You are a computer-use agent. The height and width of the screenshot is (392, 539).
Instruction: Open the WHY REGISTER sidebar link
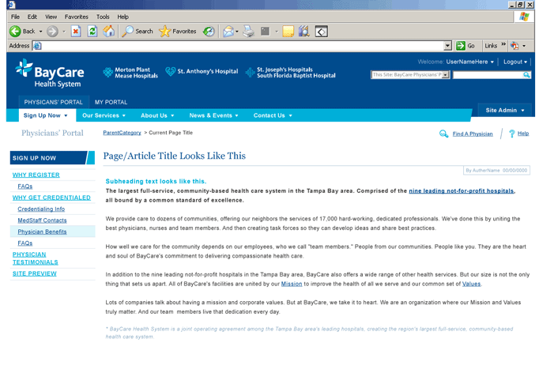pyautogui.click(x=36, y=175)
